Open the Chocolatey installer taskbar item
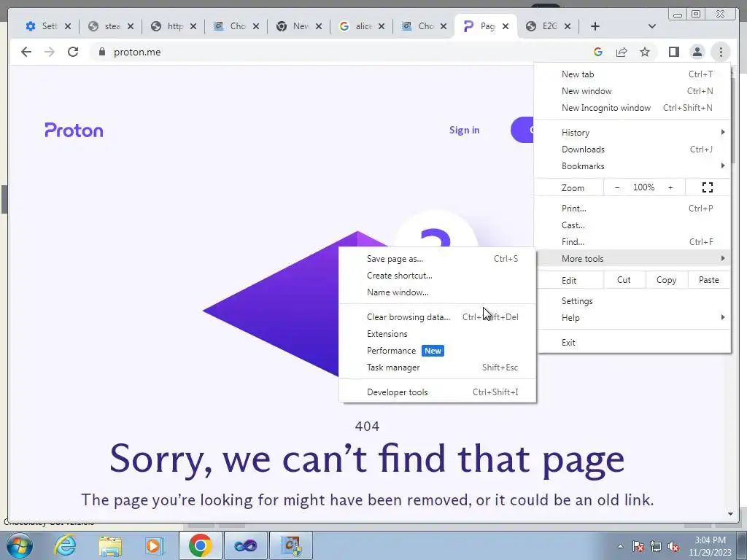747x560 pixels. [291, 545]
